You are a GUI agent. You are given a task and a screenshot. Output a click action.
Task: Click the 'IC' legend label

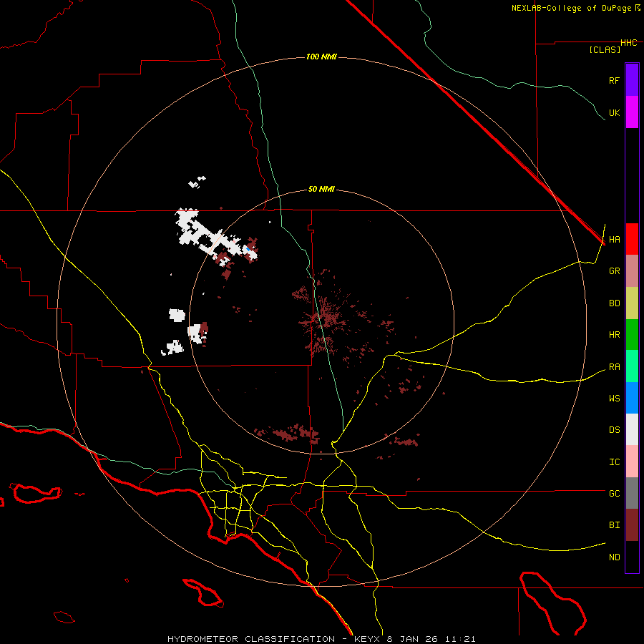(614, 462)
